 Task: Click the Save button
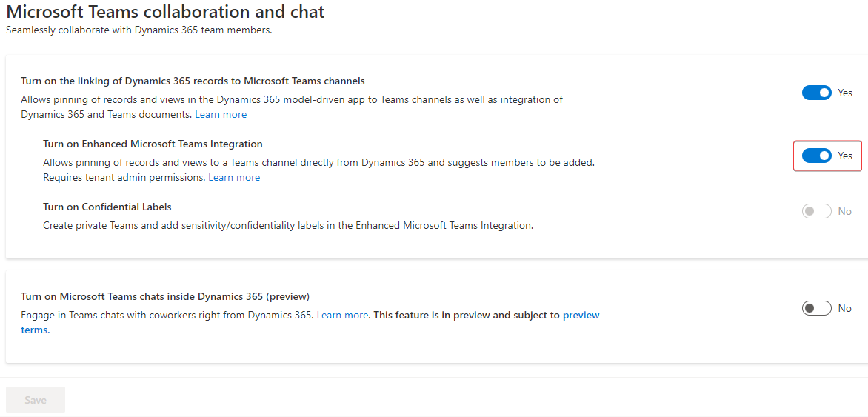[x=36, y=400]
